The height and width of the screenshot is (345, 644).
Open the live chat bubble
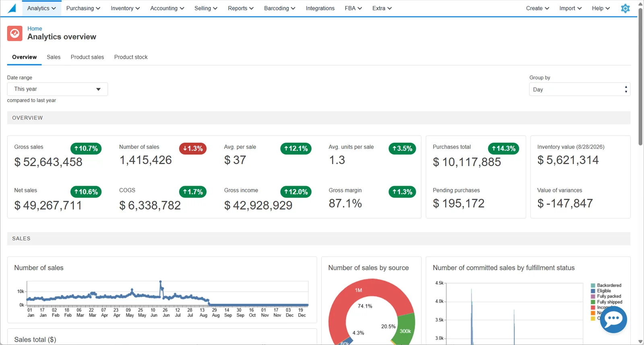click(x=613, y=320)
